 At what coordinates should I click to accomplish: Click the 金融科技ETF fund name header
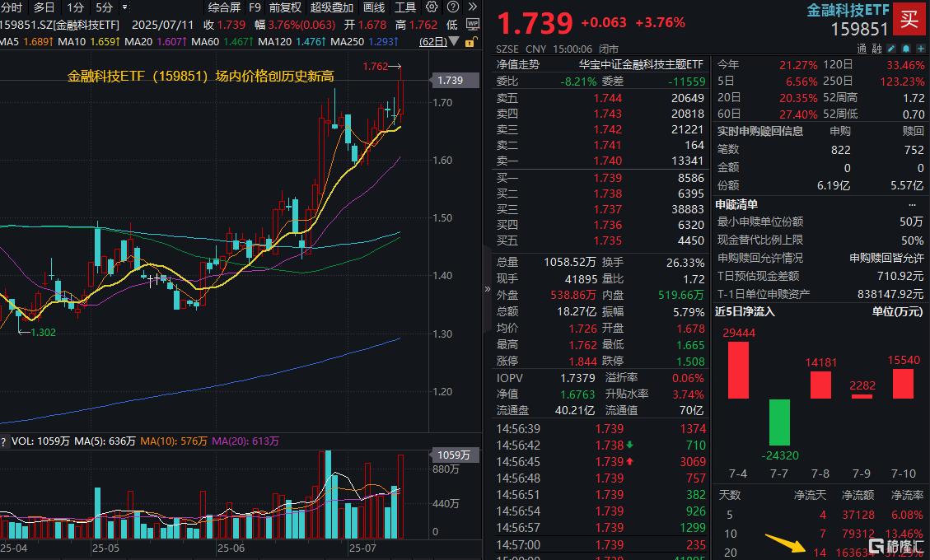coord(848,10)
